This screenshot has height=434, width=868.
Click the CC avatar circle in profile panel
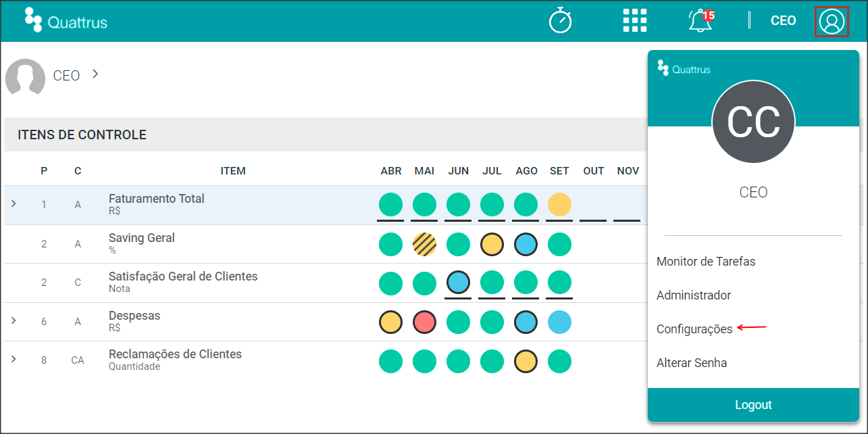point(753,122)
